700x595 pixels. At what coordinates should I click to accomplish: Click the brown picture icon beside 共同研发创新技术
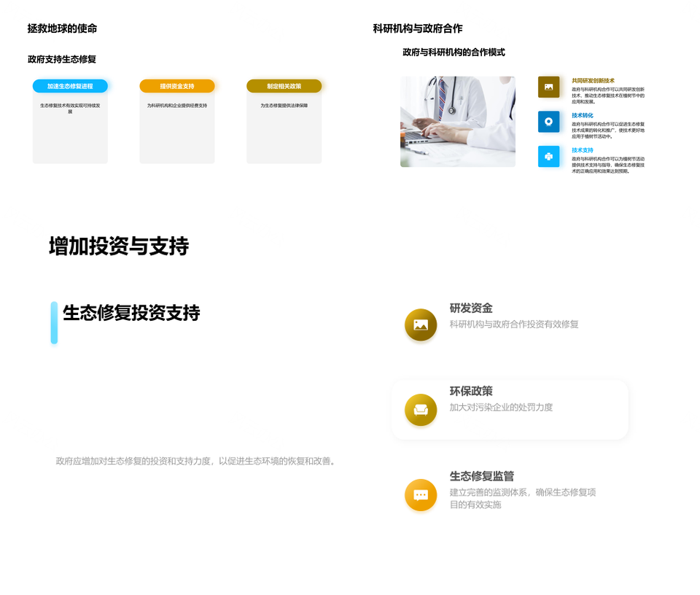(x=548, y=87)
